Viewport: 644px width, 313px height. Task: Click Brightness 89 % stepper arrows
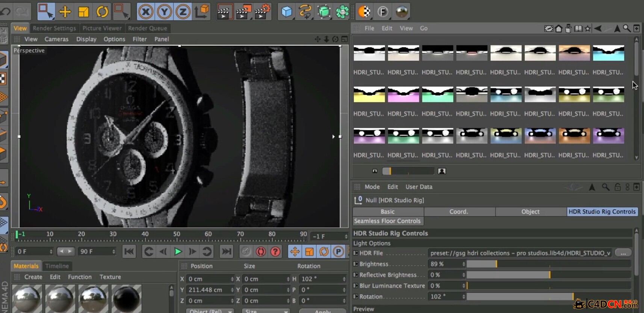point(464,264)
